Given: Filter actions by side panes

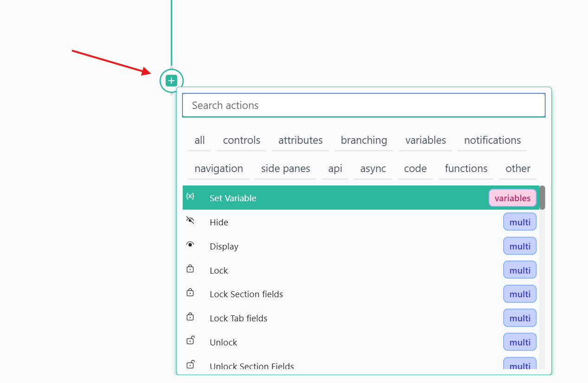Looking at the screenshot, I should click(x=286, y=169).
